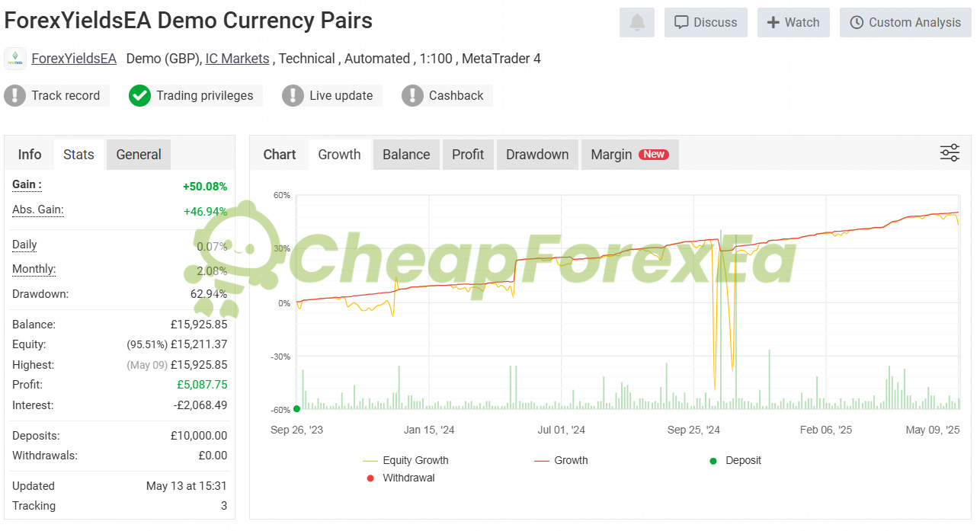The width and height of the screenshot is (980, 531).
Task: Click the Live update badge label
Action: click(x=341, y=95)
